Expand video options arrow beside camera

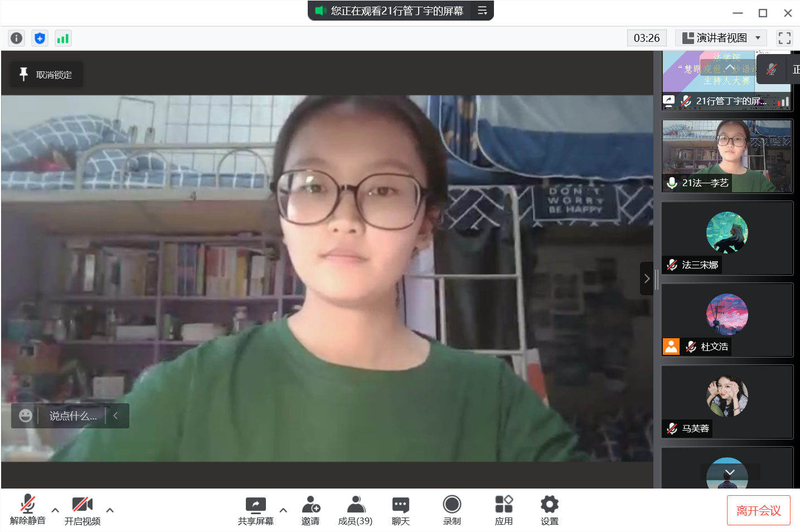coord(110,510)
